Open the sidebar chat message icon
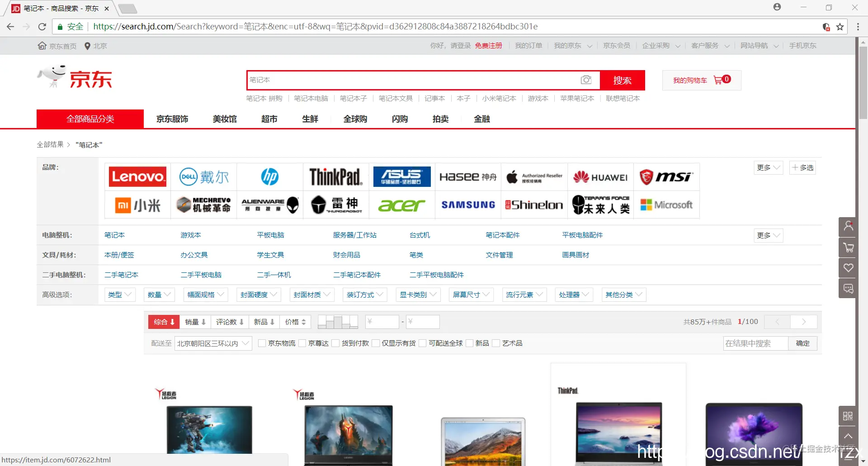 pos(848,288)
